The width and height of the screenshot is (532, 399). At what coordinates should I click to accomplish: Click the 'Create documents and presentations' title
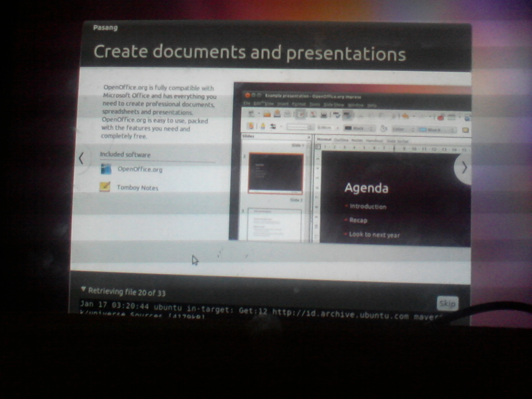[249, 53]
